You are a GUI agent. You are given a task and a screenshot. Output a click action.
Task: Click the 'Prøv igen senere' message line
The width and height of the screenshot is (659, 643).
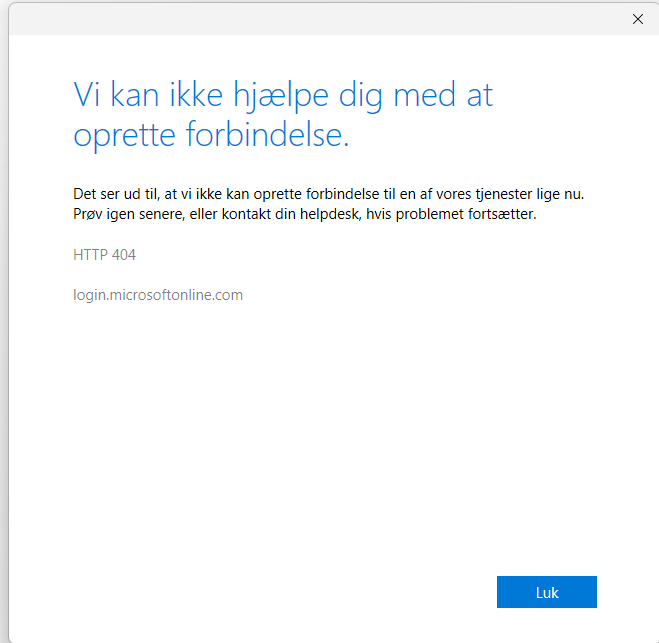[x=305, y=214]
